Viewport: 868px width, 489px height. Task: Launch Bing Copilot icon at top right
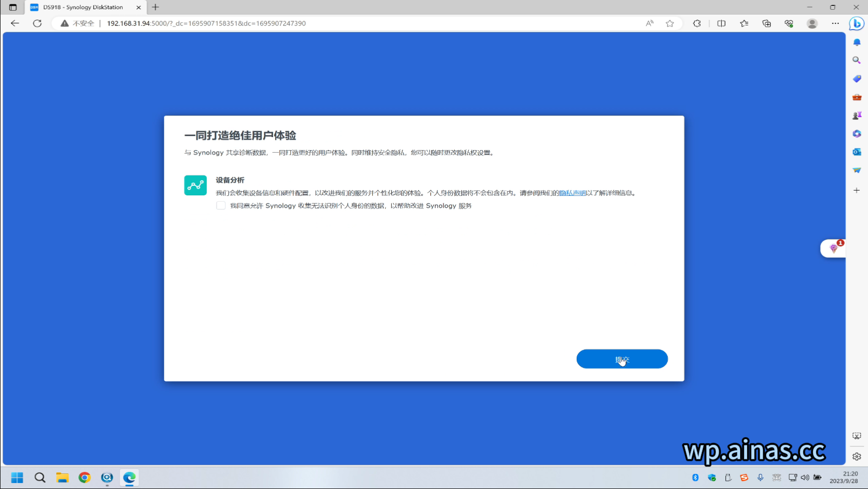857,23
